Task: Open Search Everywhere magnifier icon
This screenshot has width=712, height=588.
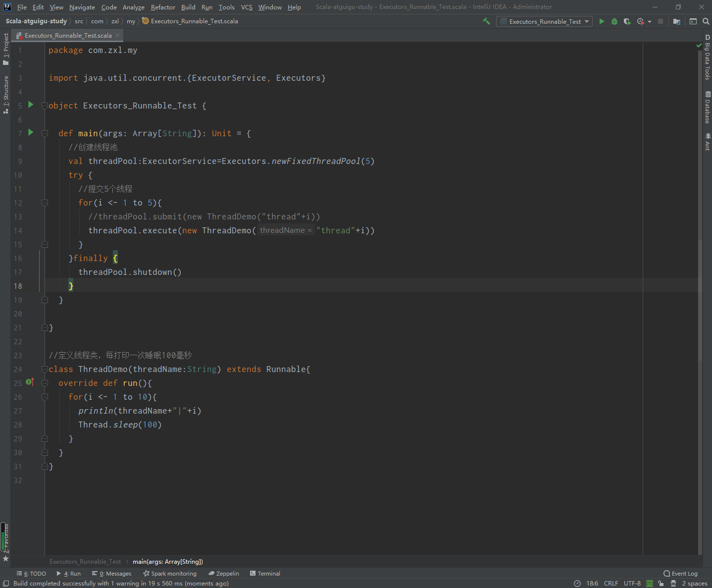Action: pos(706,21)
